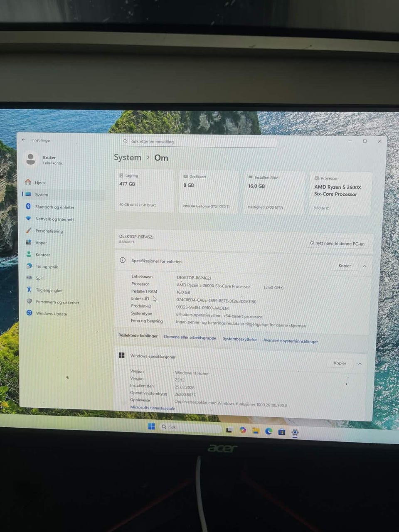Click 'Gi nytt navn til denne PC-en'
The image size is (399, 532).
click(x=337, y=244)
